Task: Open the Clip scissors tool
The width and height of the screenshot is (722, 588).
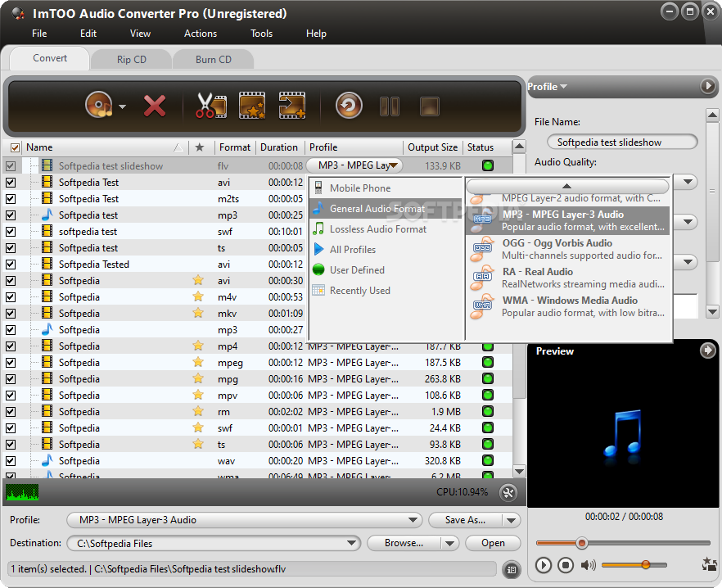Action: [x=211, y=106]
